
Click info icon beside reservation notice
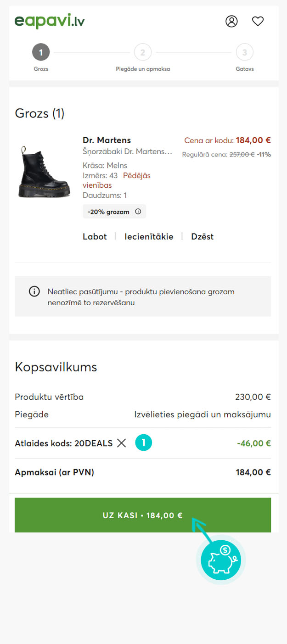pyautogui.click(x=34, y=291)
